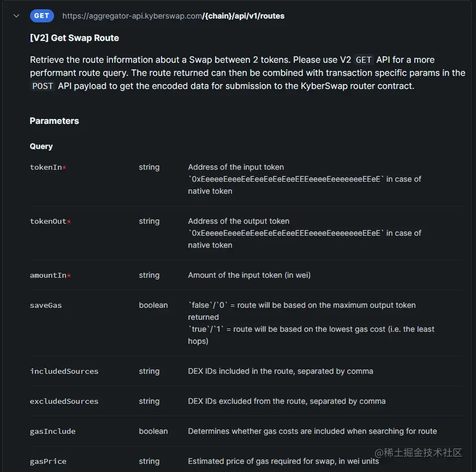This screenshot has width=476, height=472.
Task: Select the amountIn parameter name
Action: [x=48, y=275]
